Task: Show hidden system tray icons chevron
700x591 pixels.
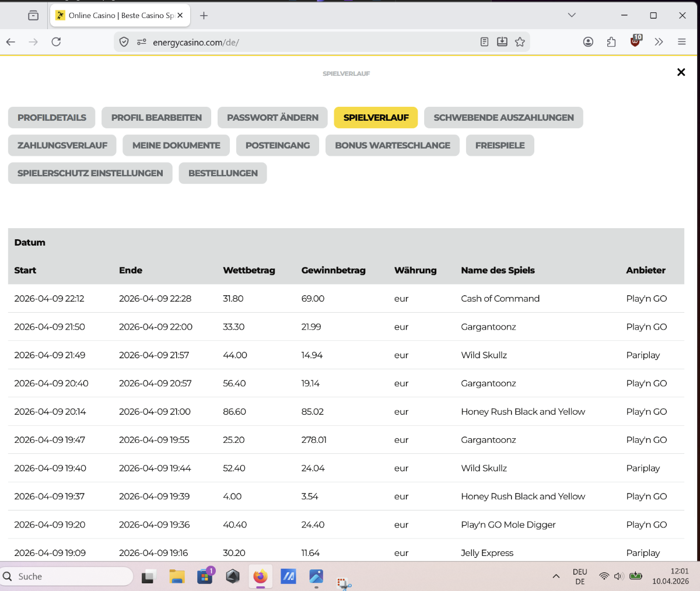Action: click(x=556, y=576)
